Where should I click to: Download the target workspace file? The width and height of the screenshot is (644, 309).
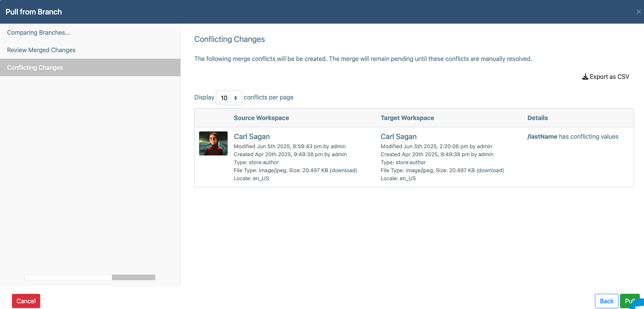pos(490,170)
